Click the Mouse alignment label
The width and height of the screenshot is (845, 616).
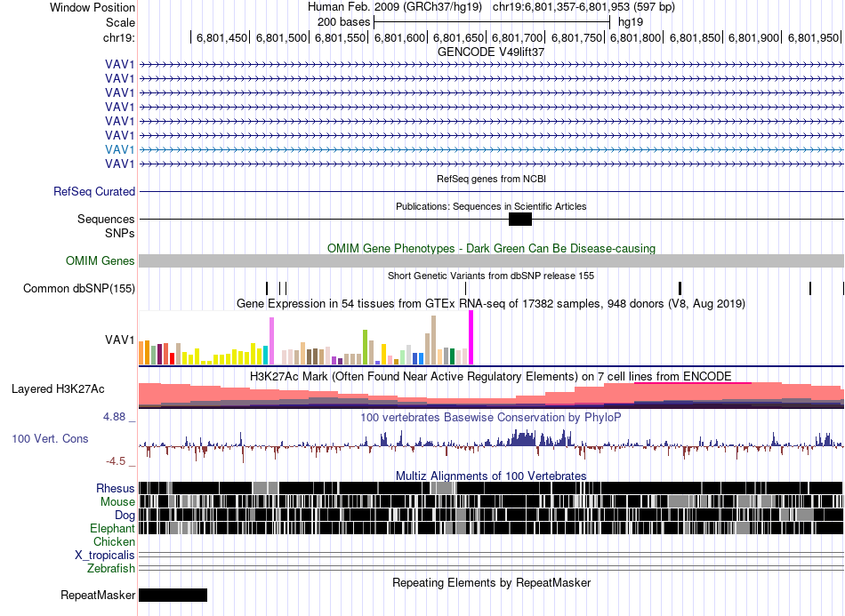coord(117,502)
